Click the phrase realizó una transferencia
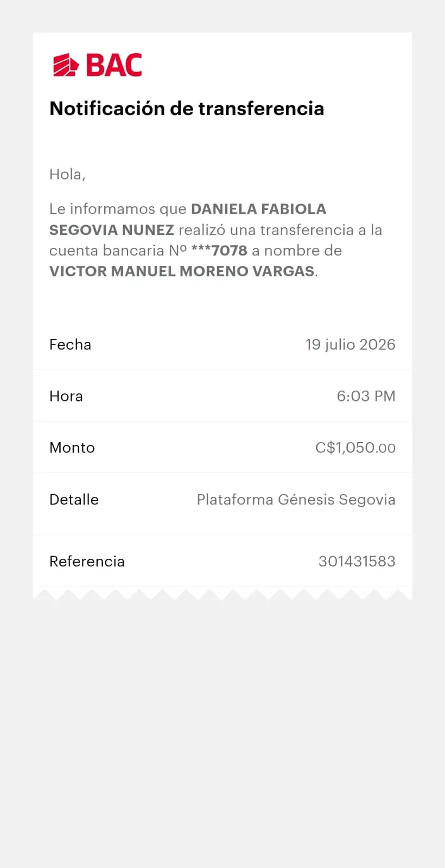This screenshot has height=868, width=445. (x=266, y=230)
